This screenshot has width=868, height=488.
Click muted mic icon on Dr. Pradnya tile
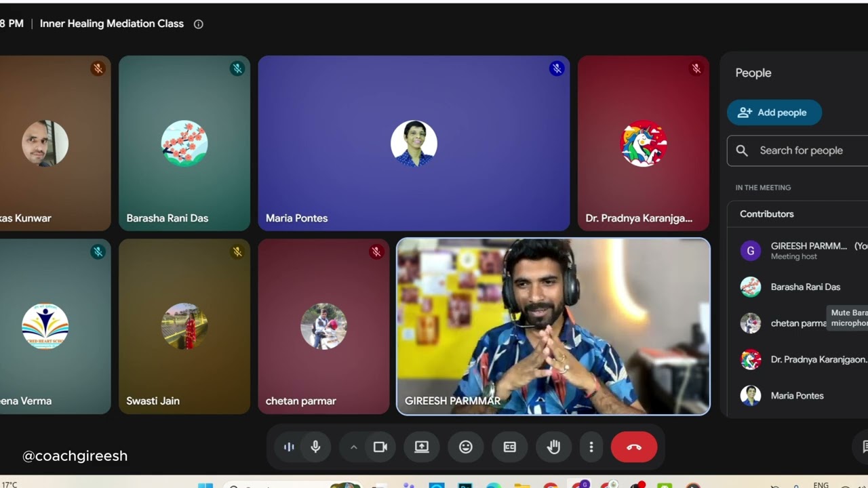tap(696, 68)
